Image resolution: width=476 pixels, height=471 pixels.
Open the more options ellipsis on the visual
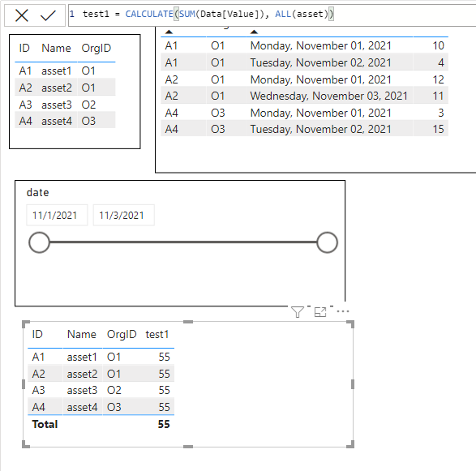pyautogui.click(x=343, y=311)
